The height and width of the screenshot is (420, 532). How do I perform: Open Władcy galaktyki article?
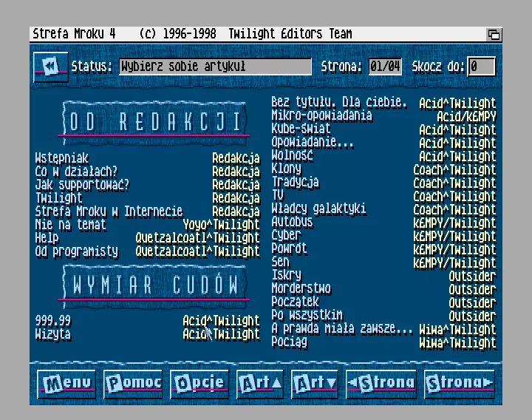point(318,209)
